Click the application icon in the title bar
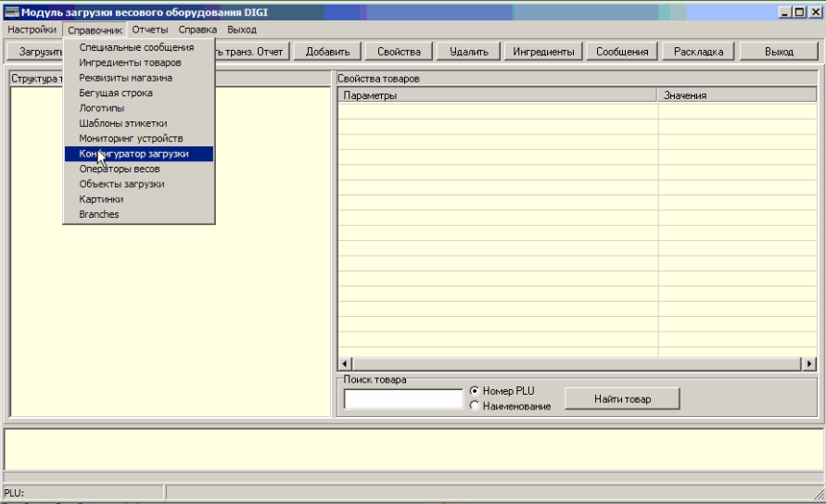The height and width of the screenshot is (504, 826). [12, 12]
